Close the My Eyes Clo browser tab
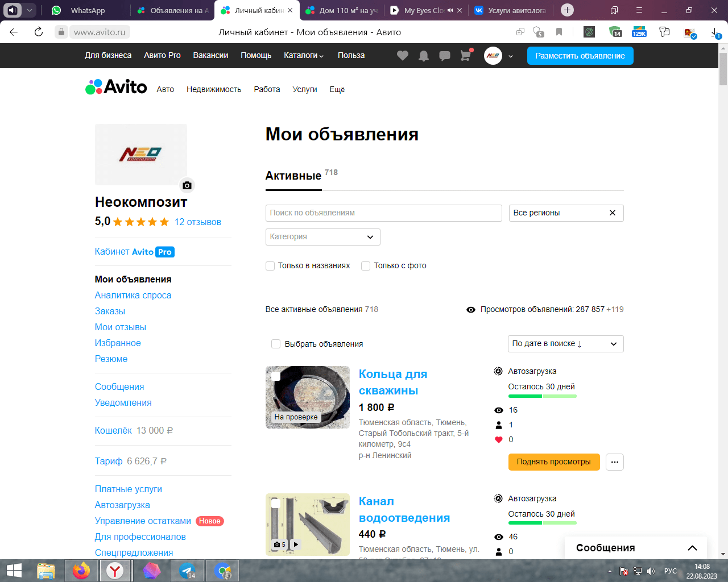This screenshot has width=728, height=582. [460, 10]
